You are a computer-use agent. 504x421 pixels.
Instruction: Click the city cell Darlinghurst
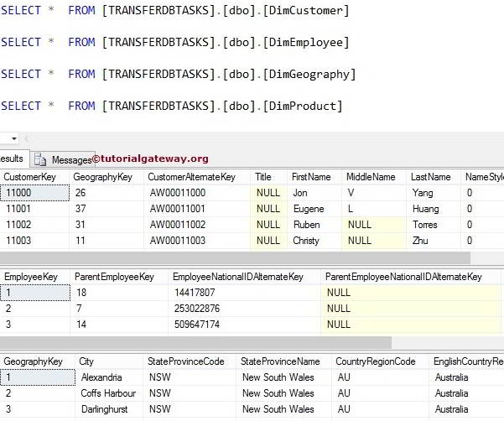point(109,409)
